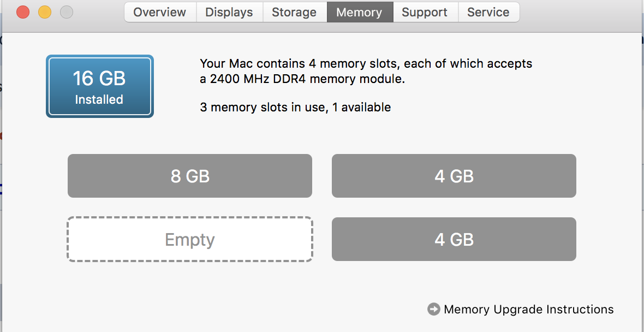The image size is (644, 332).
Task: Open the Memory Upgrade Instructions link
Action: [529, 309]
